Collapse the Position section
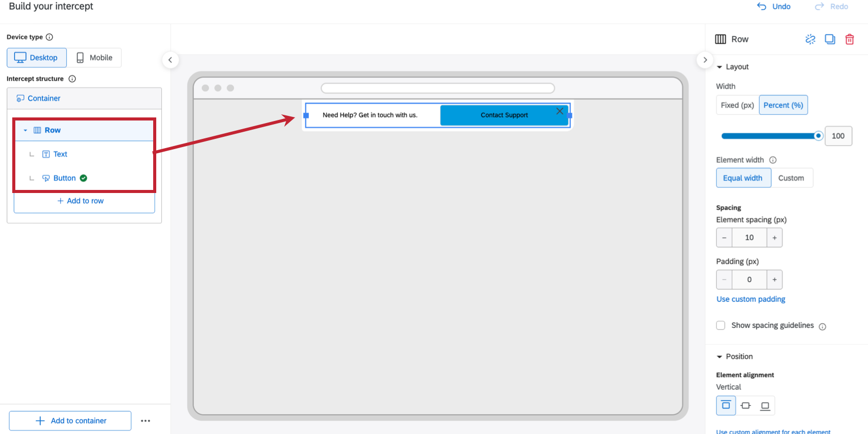868x434 pixels. [x=719, y=356]
